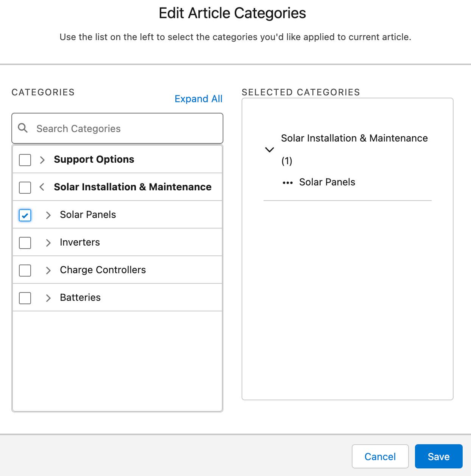Focus the Search Categories field
Screen dimensions: 471x476
[117, 128]
